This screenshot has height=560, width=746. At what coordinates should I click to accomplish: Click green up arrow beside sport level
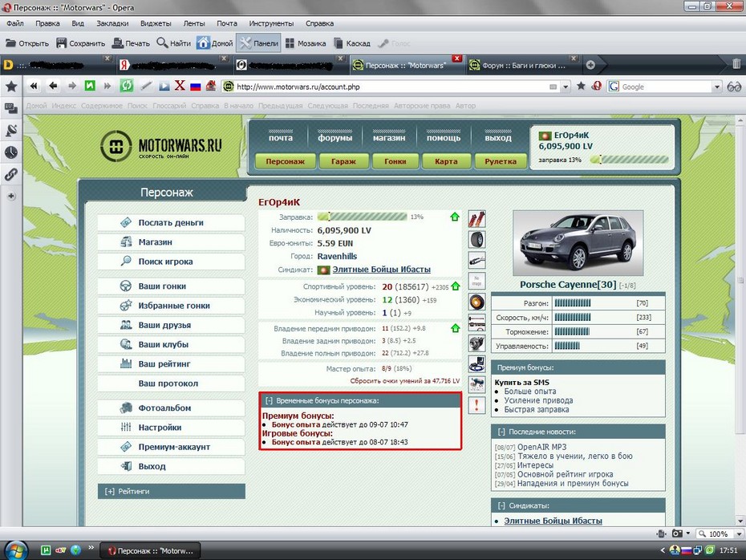click(456, 286)
